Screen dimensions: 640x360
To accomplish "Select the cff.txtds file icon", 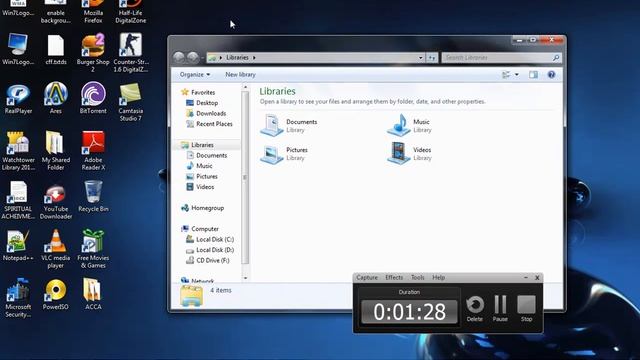I will (56, 50).
